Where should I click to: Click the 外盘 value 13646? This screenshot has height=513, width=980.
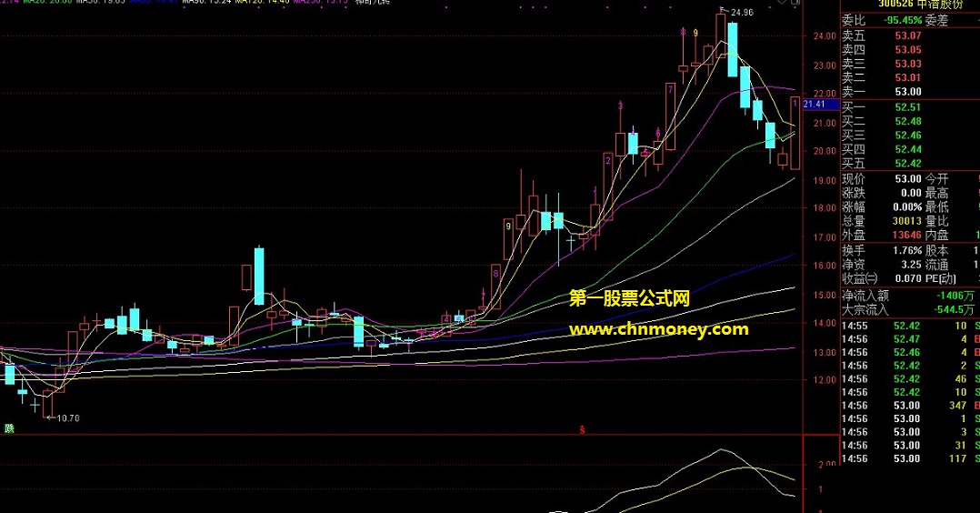tap(907, 236)
